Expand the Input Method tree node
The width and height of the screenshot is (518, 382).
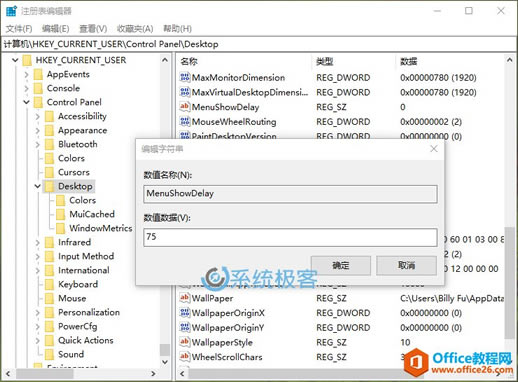(x=37, y=256)
